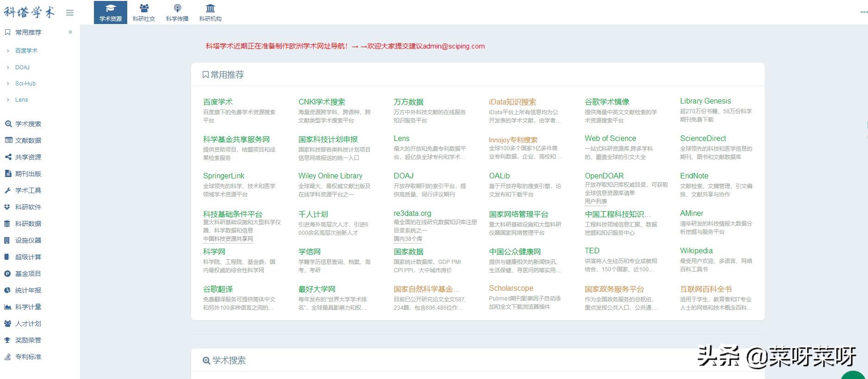Open the Wikipedia link
Viewport: 868px width, 379px height.
click(696, 251)
